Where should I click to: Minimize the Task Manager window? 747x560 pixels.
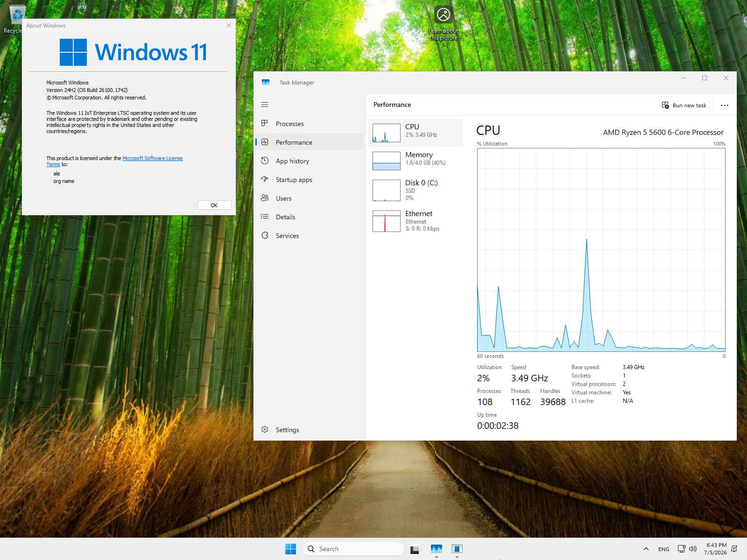point(684,78)
